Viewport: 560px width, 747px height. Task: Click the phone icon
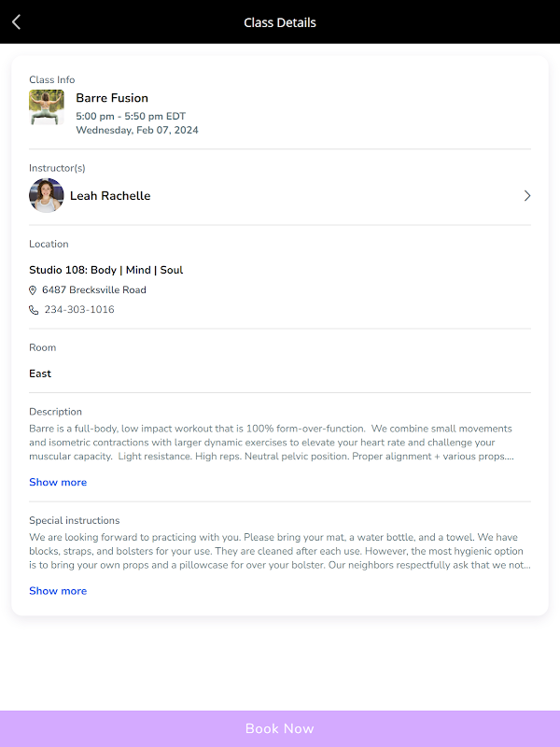pyautogui.click(x=34, y=310)
